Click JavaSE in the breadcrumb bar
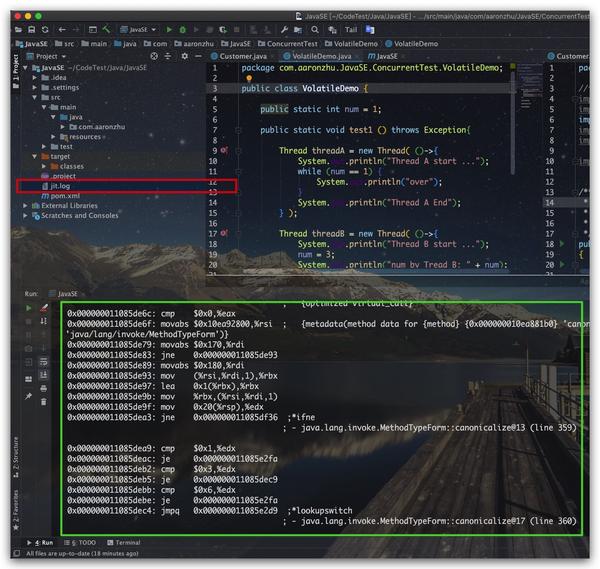The width and height of the screenshot is (600, 569). click(31, 44)
